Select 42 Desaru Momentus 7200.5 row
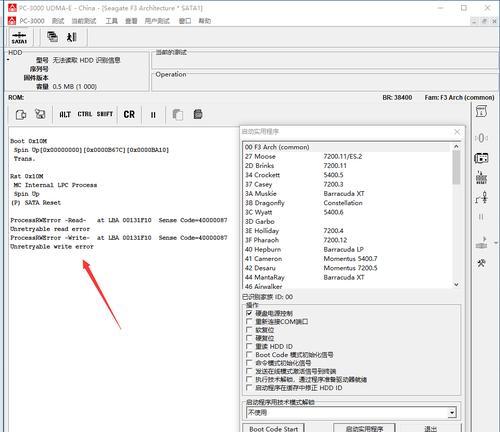 click(x=347, y=268)
